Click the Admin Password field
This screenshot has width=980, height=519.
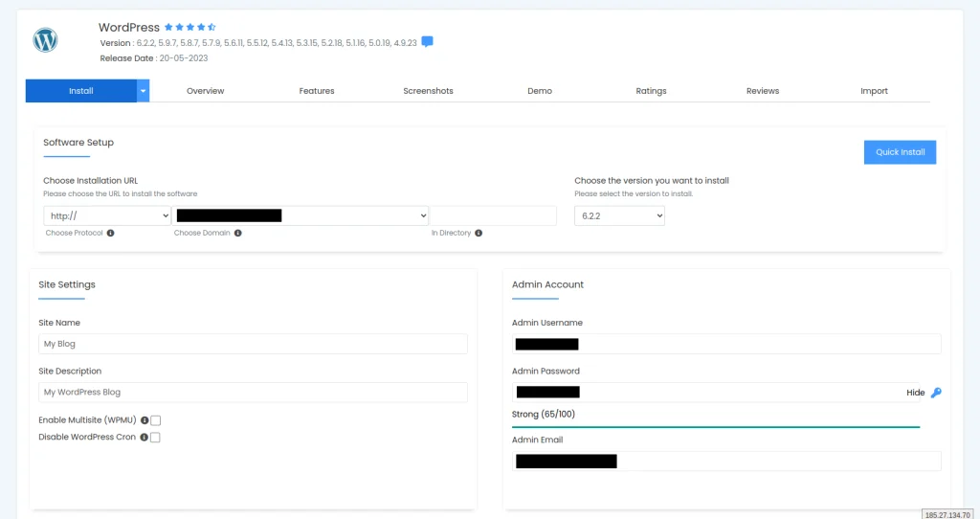(x=716, y=392)
